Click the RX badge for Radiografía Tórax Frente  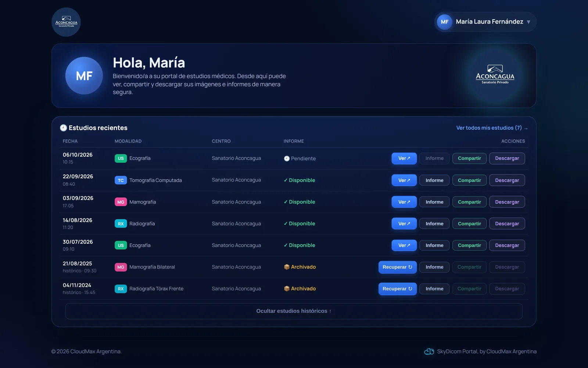tap(121, 289)
